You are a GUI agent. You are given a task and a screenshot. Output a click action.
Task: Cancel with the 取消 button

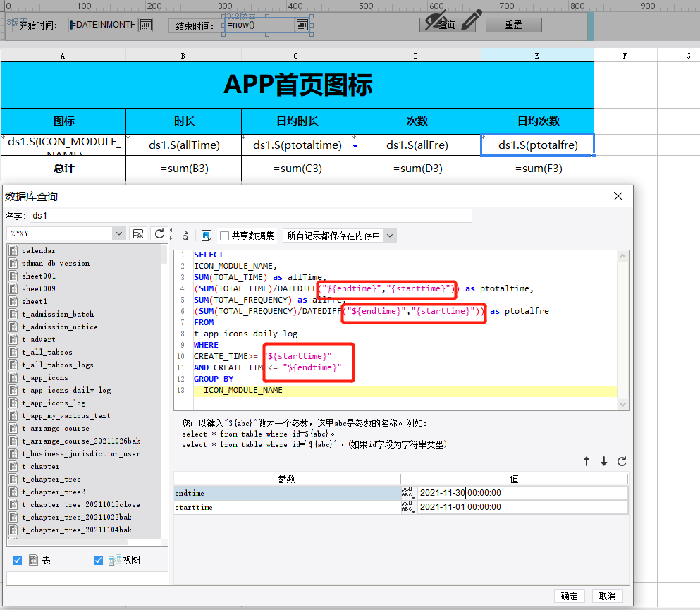pyautogui.click(x=607, y=596)
